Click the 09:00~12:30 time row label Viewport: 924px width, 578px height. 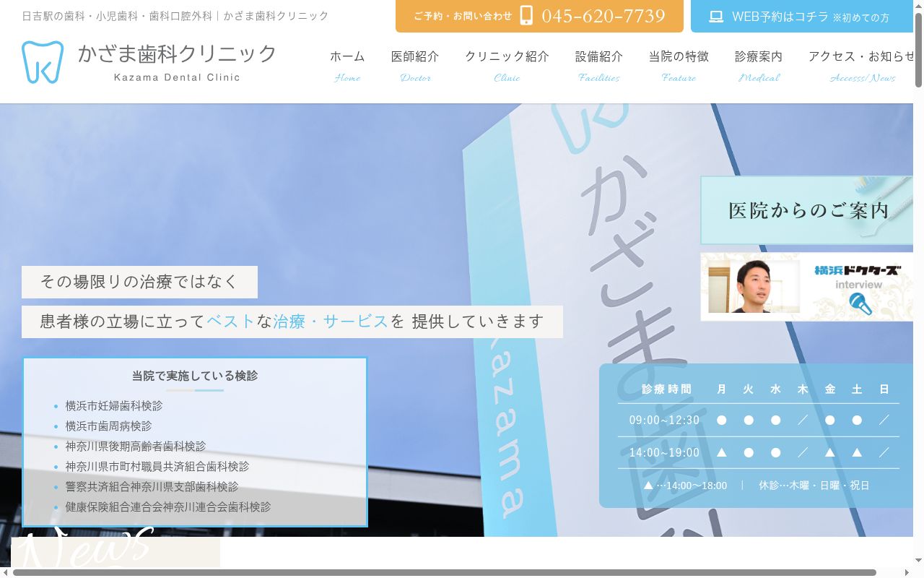point(664,420)
